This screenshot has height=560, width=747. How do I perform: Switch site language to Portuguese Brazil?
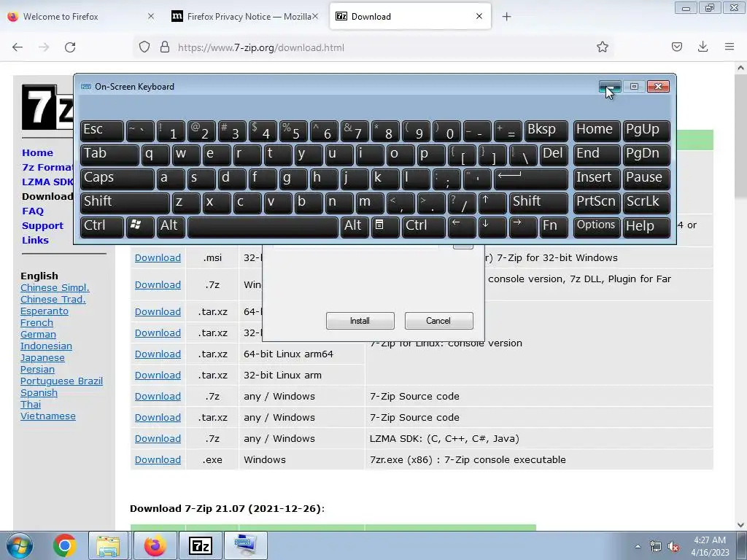point(61,381)
